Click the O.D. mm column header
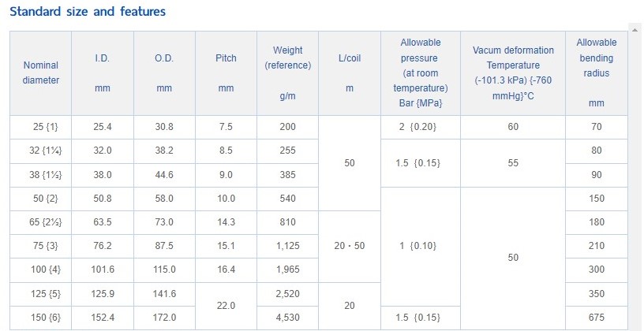 (x=164, y=73)
